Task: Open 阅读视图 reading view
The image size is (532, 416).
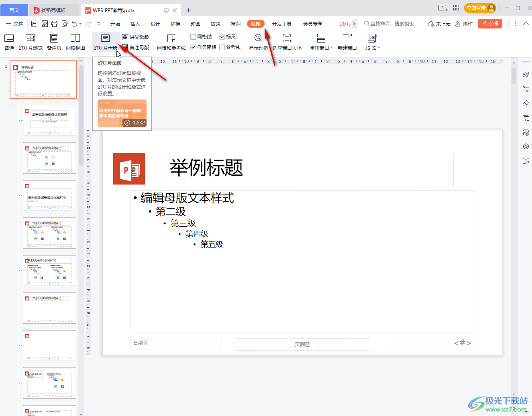Action: click(x=75, y=42)
